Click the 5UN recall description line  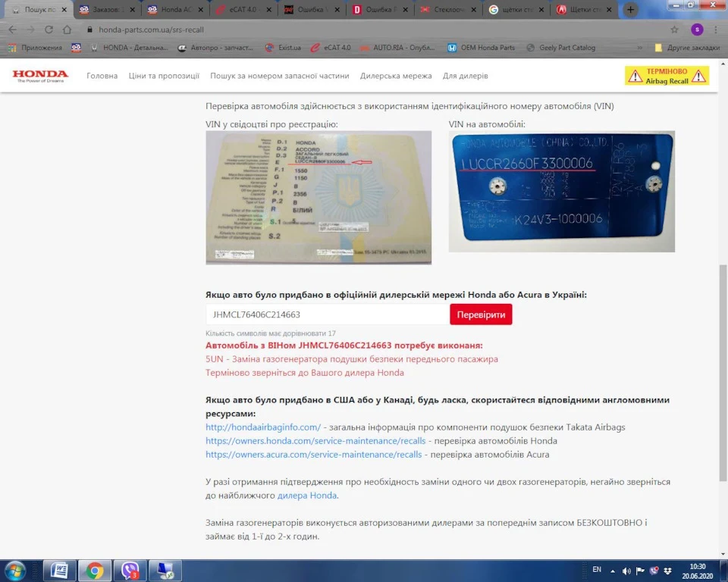pyautogui.click(x=352, y=358)
